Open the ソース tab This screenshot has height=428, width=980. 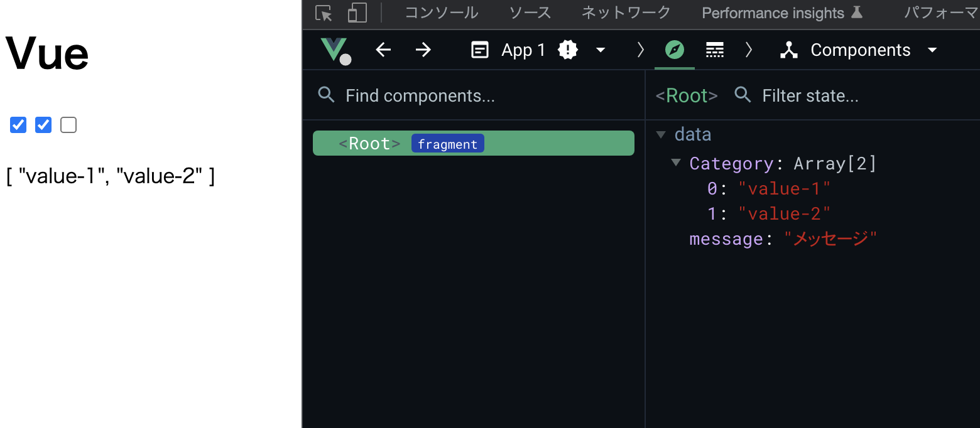pyautogui.click(x=530, y=13)
